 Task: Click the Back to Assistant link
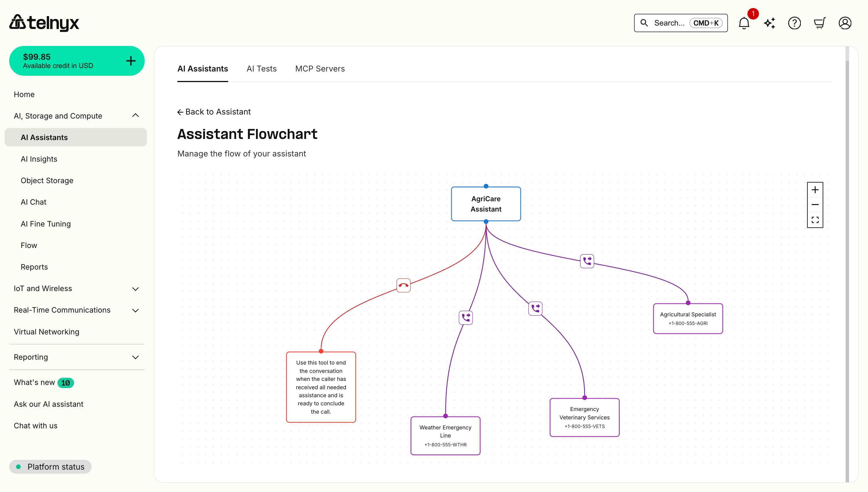(x=214, y=111)
